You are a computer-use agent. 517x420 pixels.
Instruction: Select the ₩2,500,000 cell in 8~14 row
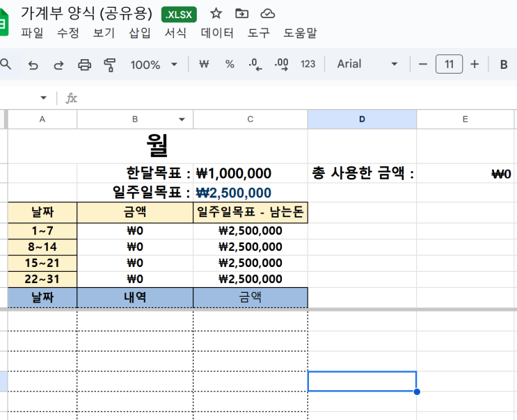pos(250,247)
